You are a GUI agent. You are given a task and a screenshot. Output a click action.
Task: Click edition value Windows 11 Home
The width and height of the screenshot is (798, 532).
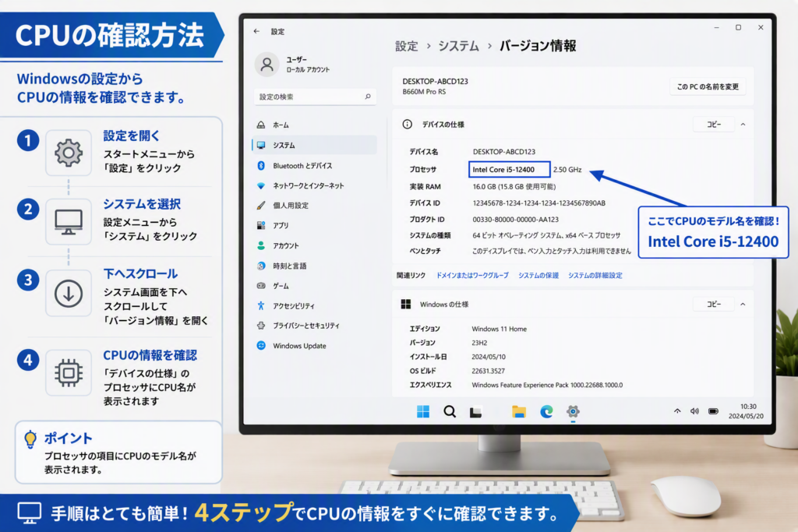[x=500, y=329]
